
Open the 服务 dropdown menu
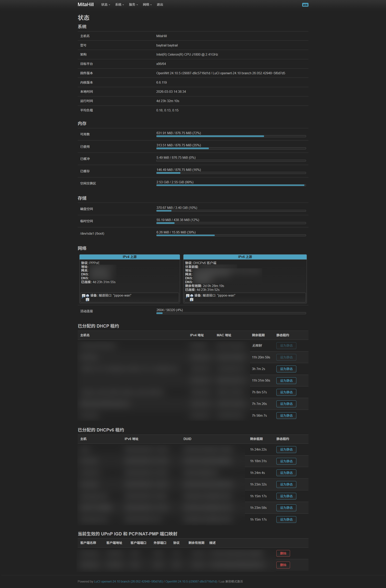(x=133, y=5)
